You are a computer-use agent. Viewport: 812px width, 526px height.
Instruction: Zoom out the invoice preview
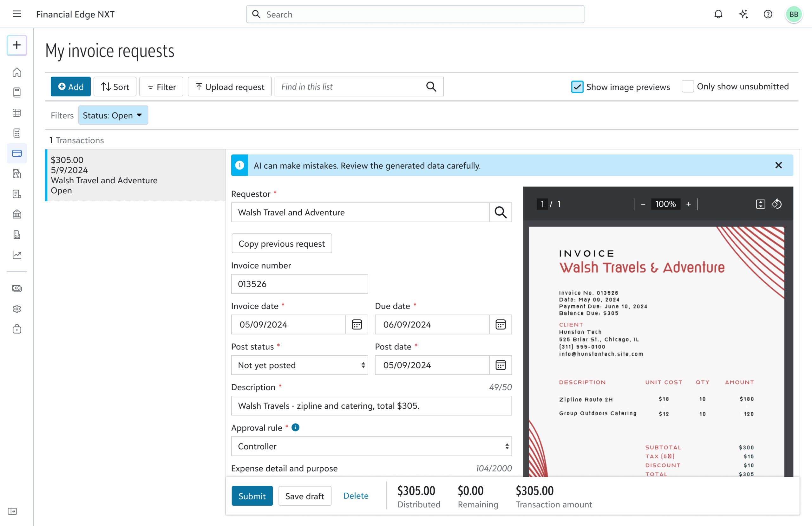[x=643, y=204]
